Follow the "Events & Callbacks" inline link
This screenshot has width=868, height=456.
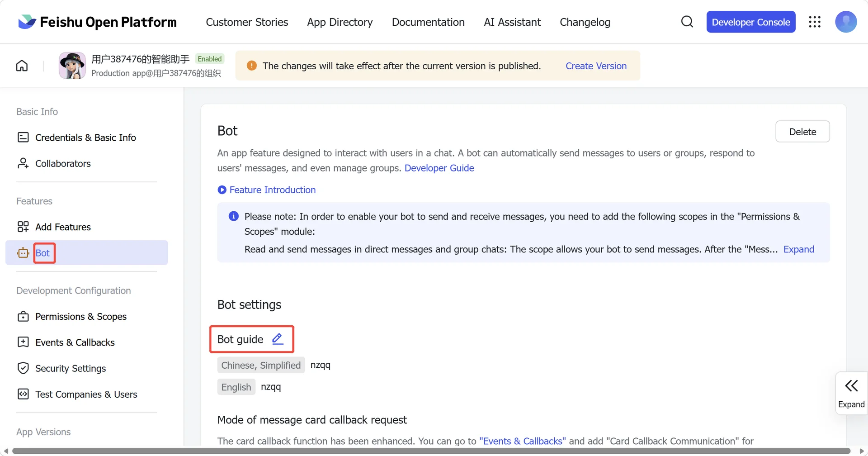click(x=523, y=441)
